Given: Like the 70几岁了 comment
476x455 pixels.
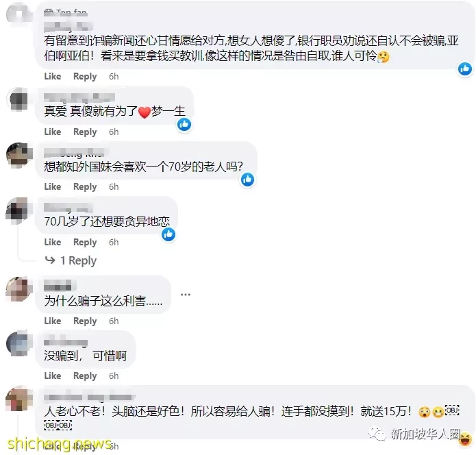Looking at the screenshot, I should [53, 242].
